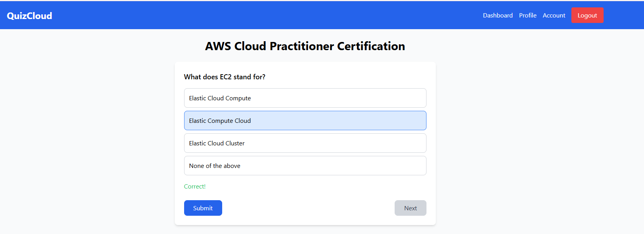Submit the selected answer
This screenshot has height=234, width=644.
tap(203, 208)
